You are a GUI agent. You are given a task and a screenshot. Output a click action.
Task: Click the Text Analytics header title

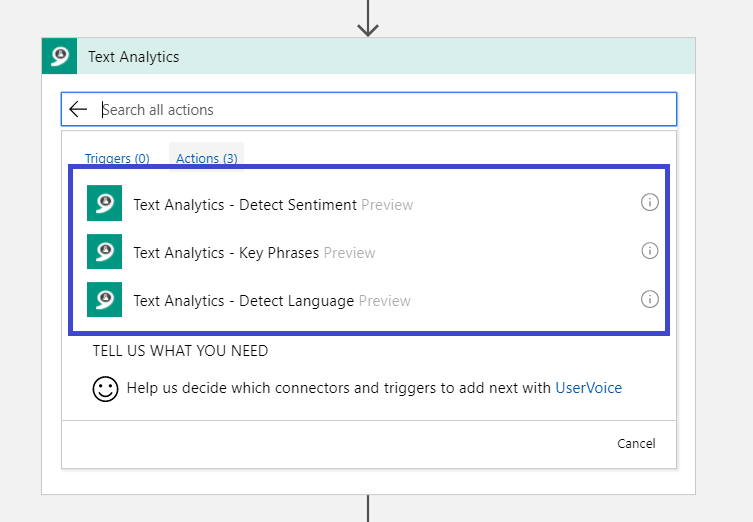point(134,57)
